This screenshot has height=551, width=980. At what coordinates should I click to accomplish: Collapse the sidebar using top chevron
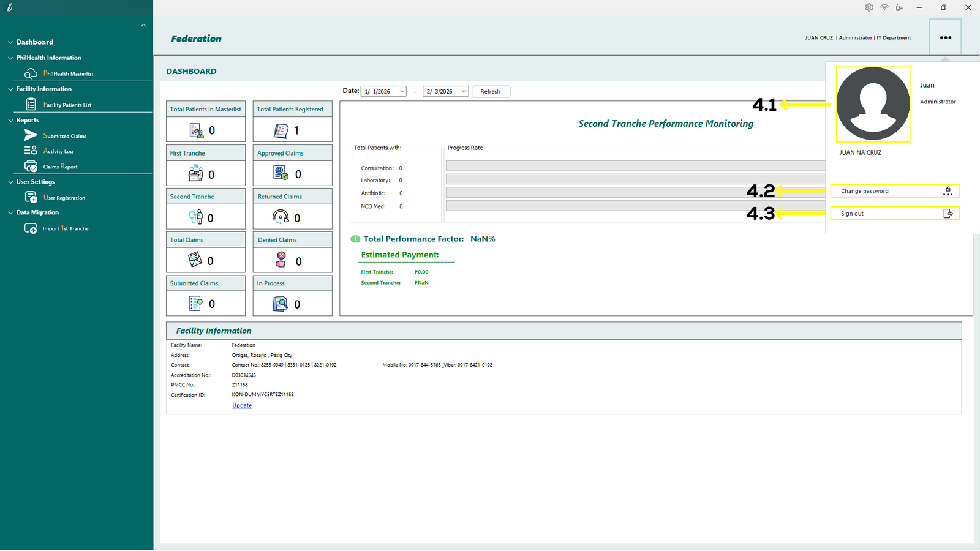143,26
